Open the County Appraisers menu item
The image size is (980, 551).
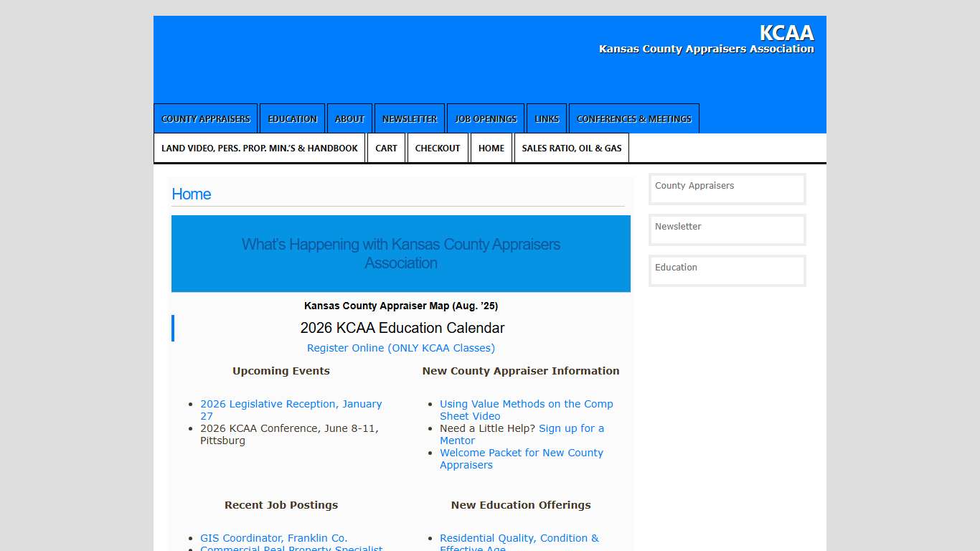point(205,119)
